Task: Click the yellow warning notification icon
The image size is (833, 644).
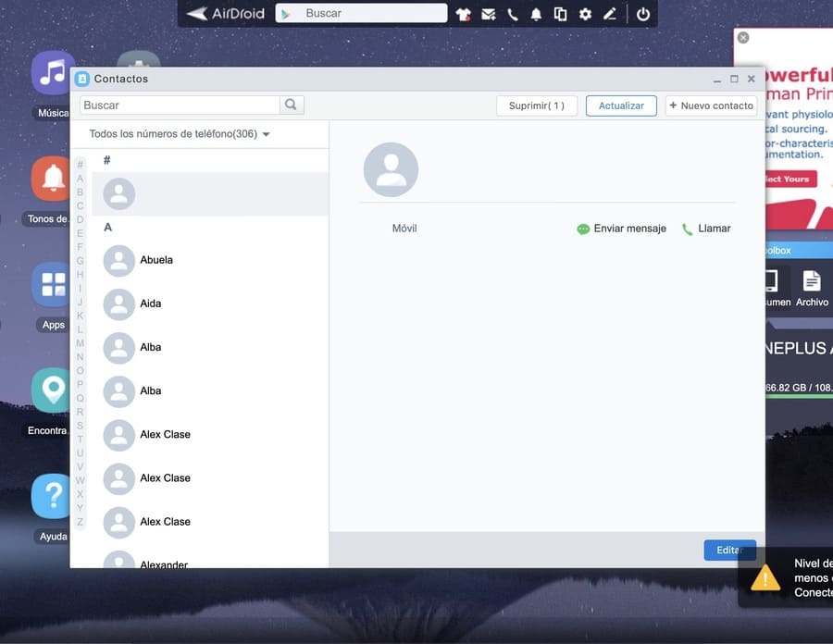Action: tap(765, 577)
